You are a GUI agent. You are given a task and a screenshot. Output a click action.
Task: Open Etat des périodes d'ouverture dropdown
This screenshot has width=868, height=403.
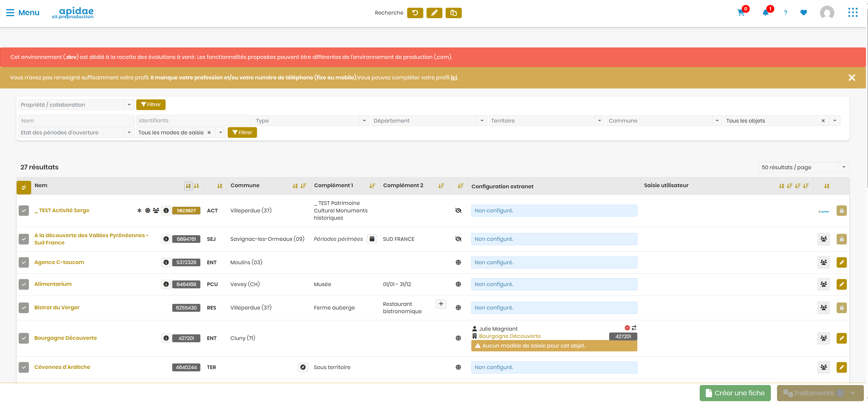tap(76, 132)
